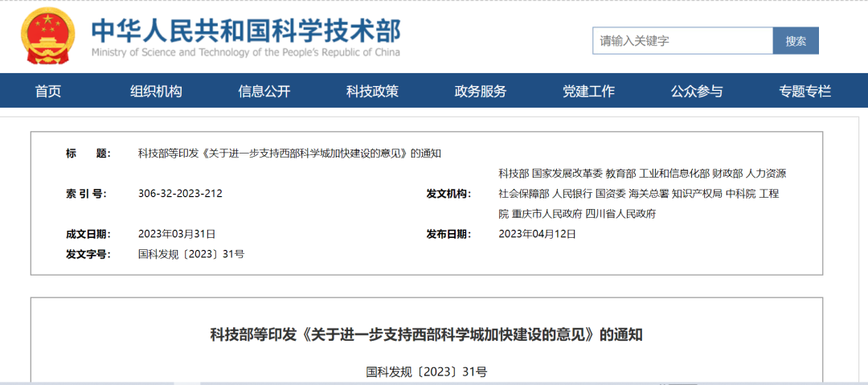The height and width of the screenshot is (385, 868).
Task: Click the date 2023年03月31日
Action: coord(177,234)
